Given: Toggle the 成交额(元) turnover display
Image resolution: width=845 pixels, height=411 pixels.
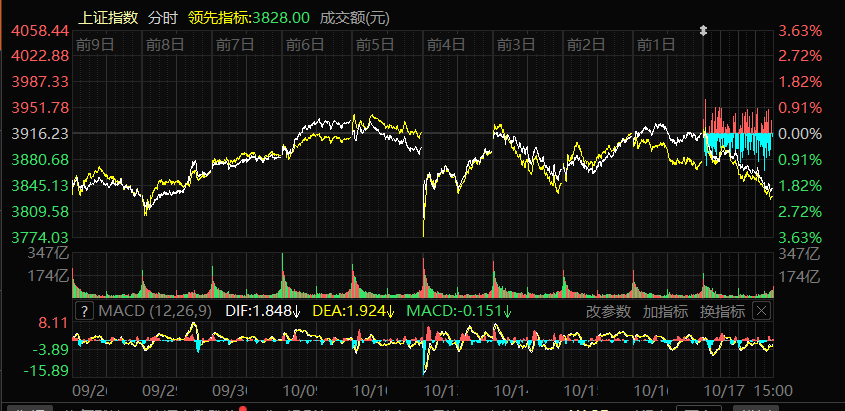Looking at the screenshot, I should (353, 18).
